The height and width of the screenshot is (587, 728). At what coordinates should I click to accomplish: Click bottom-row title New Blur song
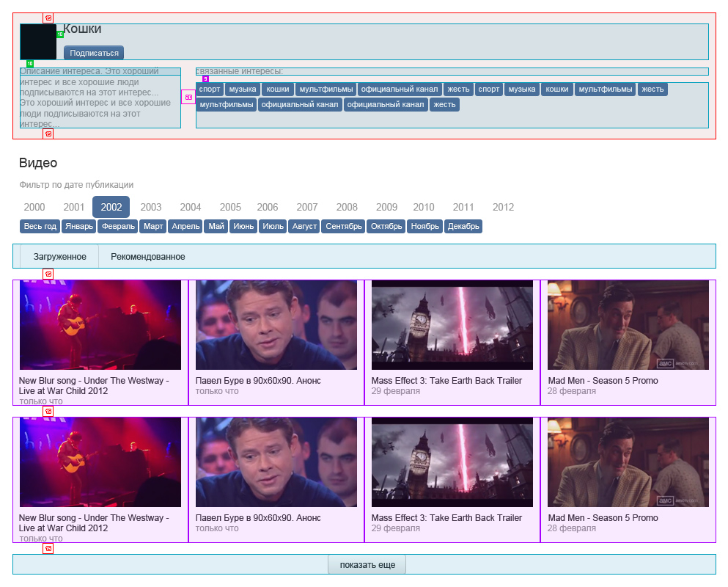(x=94, y=523)
